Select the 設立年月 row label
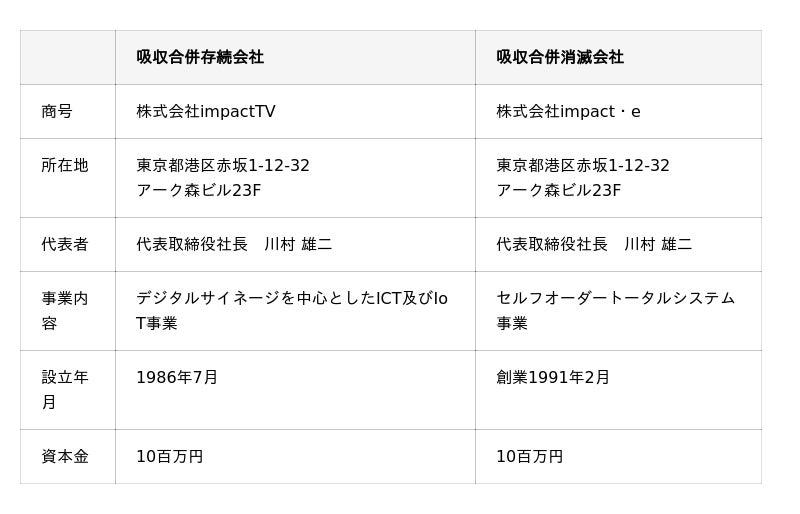Screen dimensions: 800x514 tap(65, 389)
